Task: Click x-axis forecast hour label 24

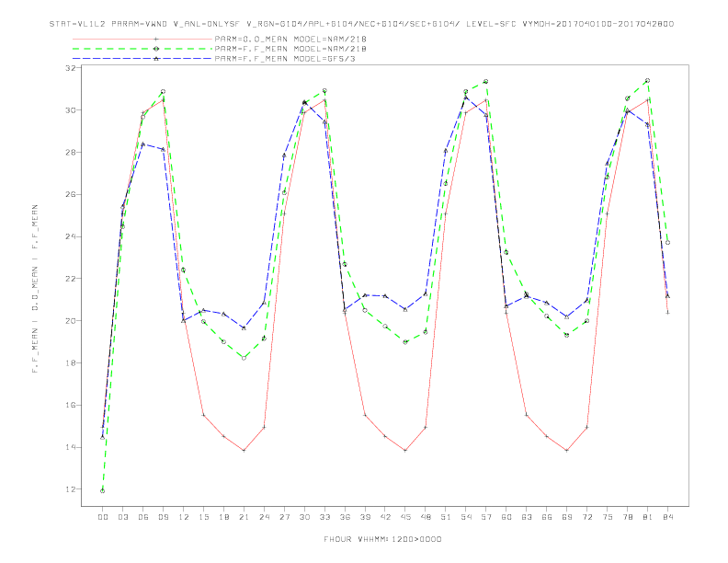Action: pos(264,517)
